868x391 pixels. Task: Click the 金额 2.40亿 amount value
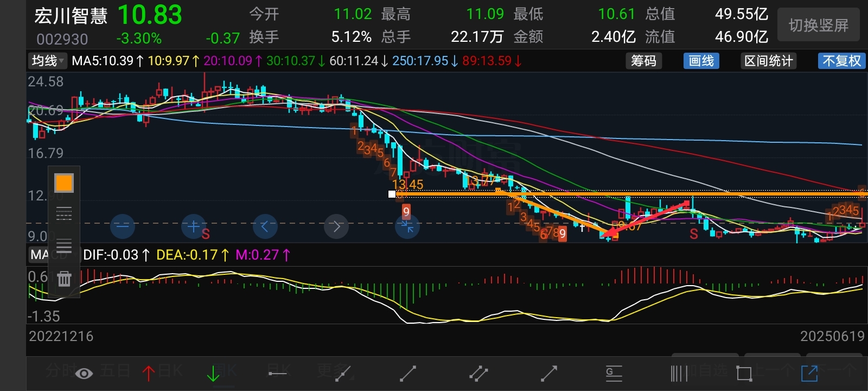click(x=614, y=37)
